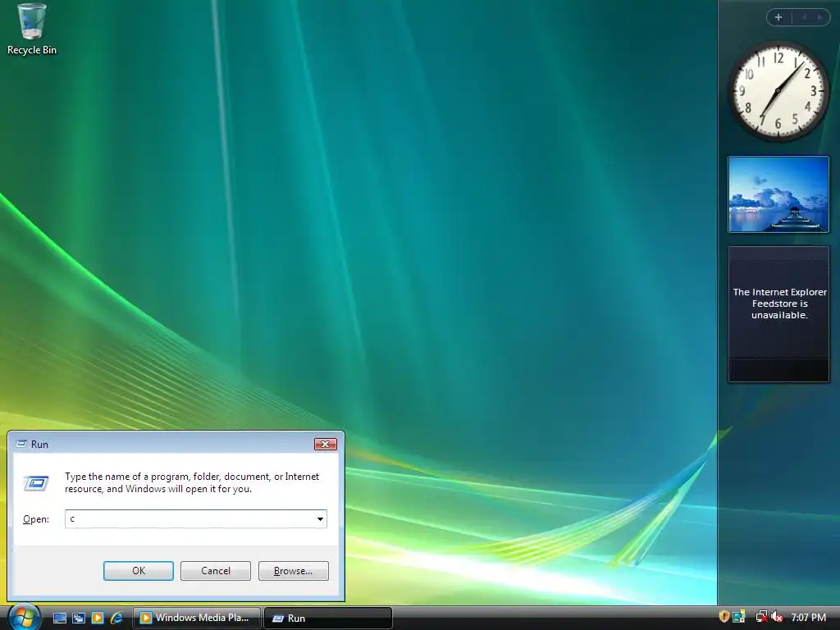Click the Run icon in the dialog title bar

click(x=21, y=444)
